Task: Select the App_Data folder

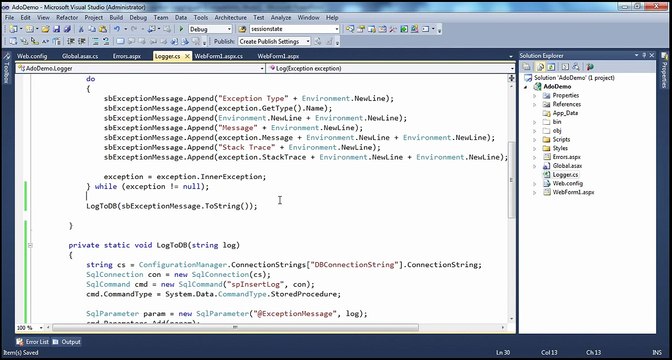Action: pyautogui.click(x=565, y=113)
